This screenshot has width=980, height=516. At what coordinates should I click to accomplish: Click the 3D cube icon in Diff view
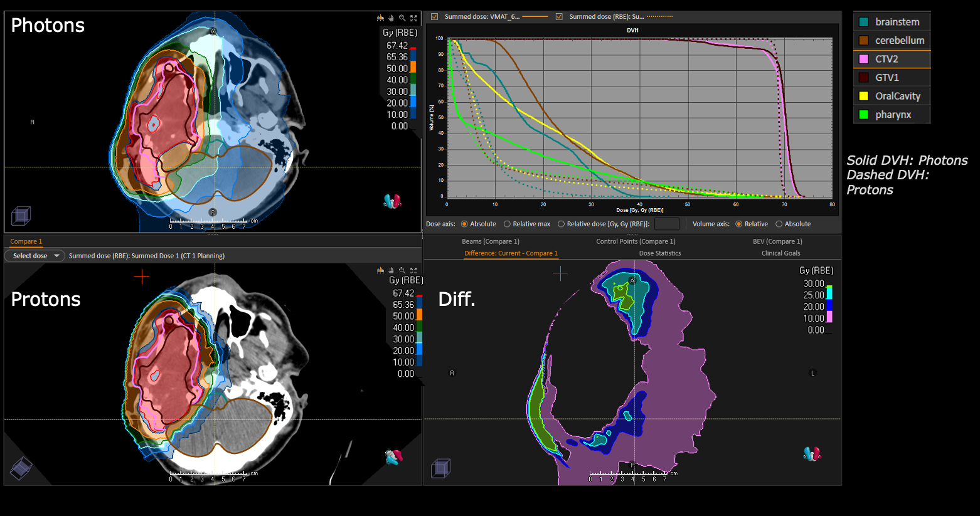[x=441, y=468]
